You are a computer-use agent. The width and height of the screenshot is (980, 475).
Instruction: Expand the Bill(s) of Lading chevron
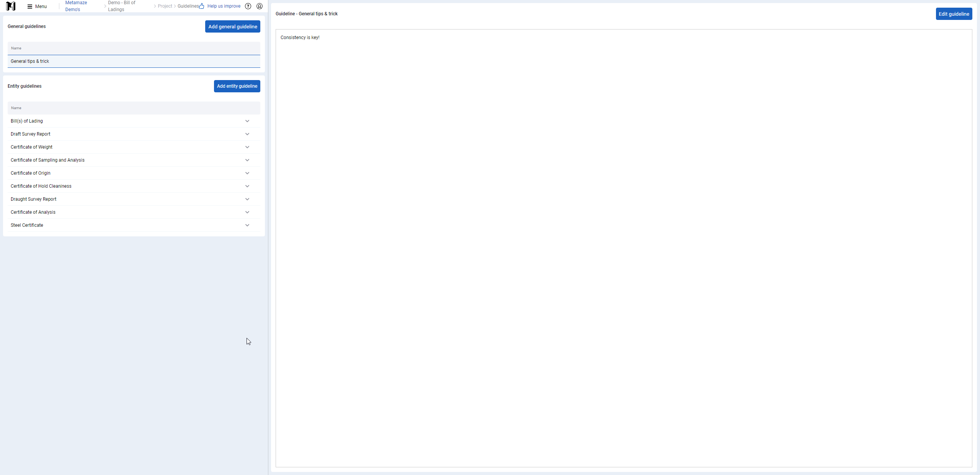tap(247, 121)
